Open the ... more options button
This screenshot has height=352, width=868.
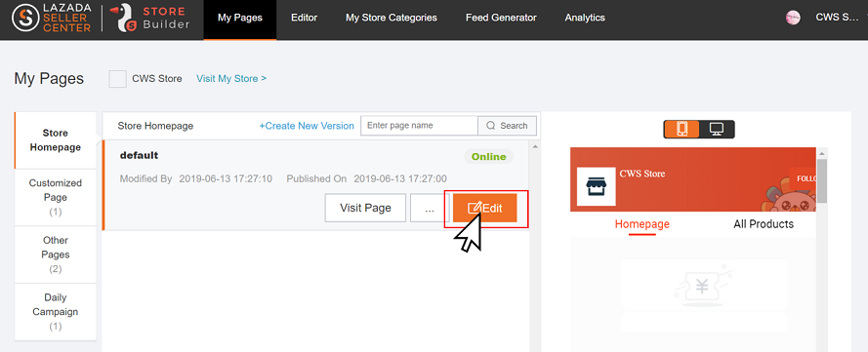tap(430, 208)
